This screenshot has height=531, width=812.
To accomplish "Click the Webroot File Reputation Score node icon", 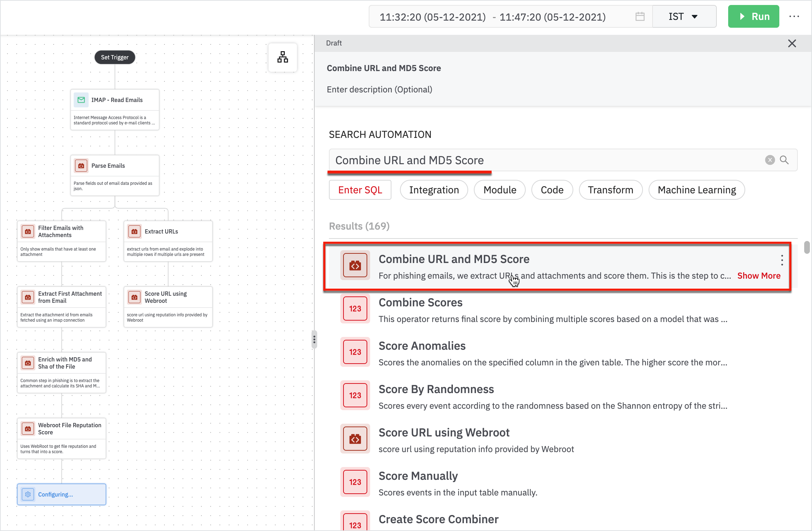I will (x=28, y=429).
